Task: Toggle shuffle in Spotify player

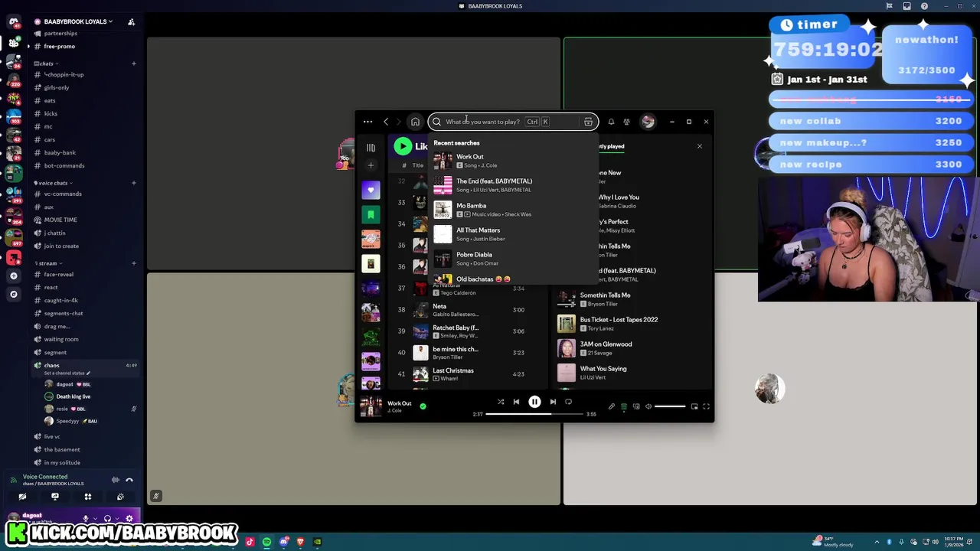Action: coord(501,402)
